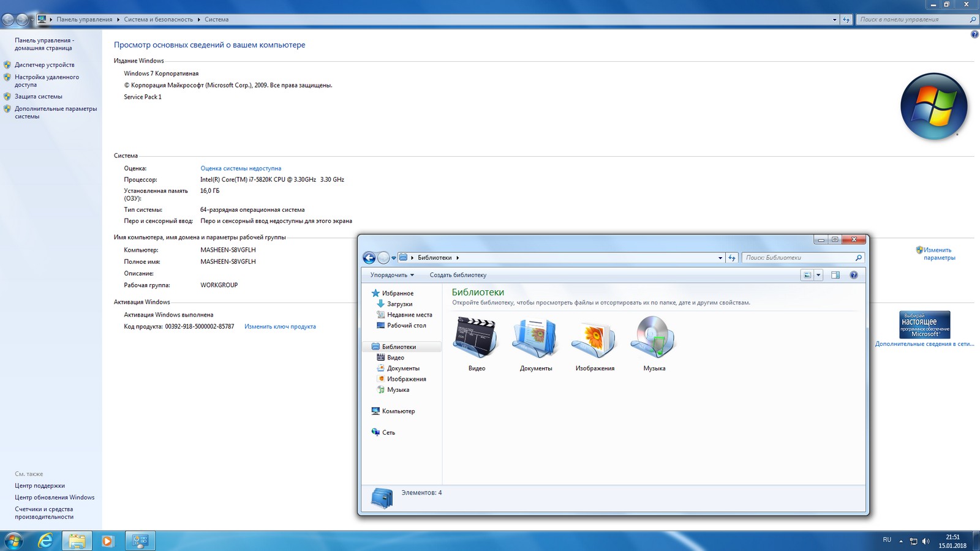Show hidden system tray icons
Image resolution: width=980 pixels, height=551 pixels.
901,541
